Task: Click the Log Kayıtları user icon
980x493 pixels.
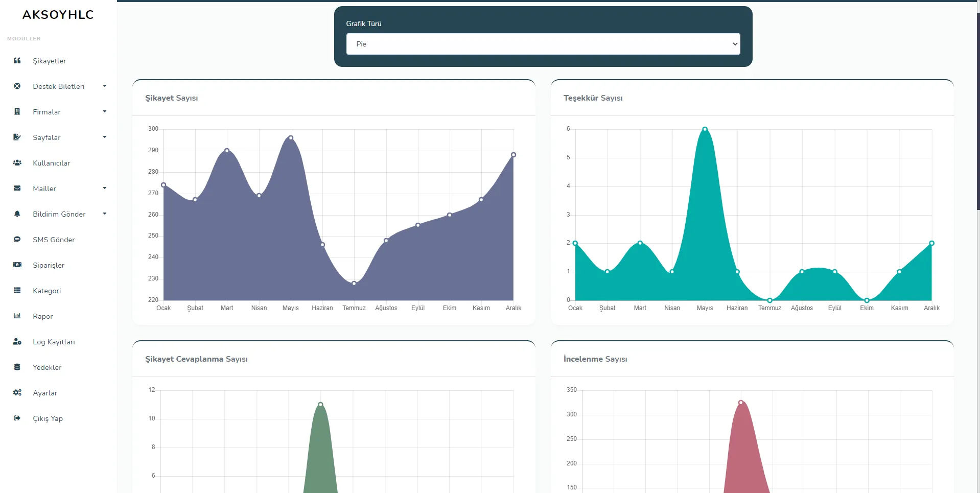Action: tap(17, 342)
